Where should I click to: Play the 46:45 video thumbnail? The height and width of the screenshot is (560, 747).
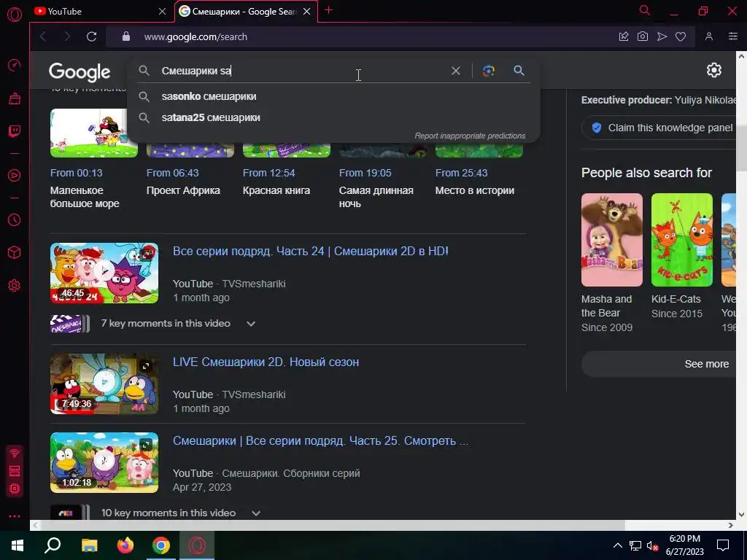104,273
